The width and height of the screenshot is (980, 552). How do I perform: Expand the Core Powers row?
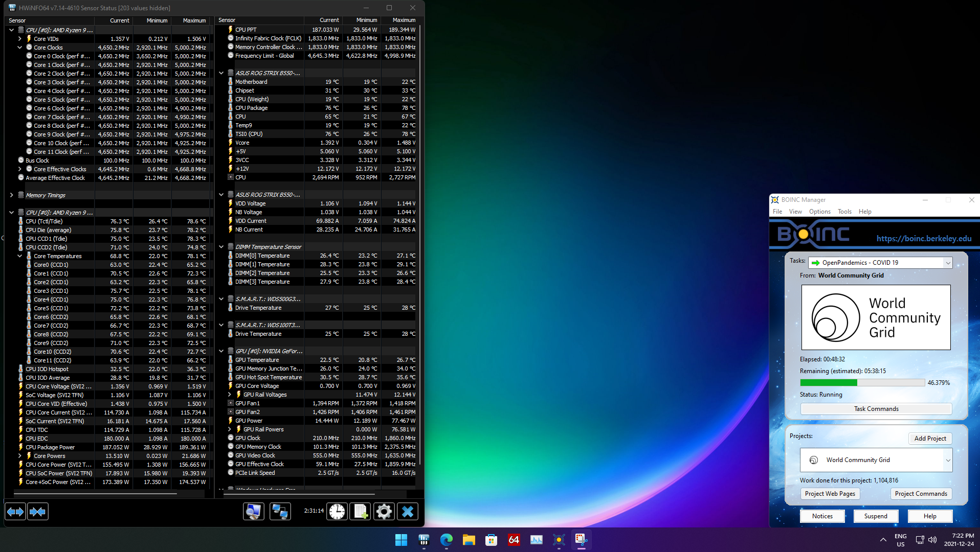[20, 456]
